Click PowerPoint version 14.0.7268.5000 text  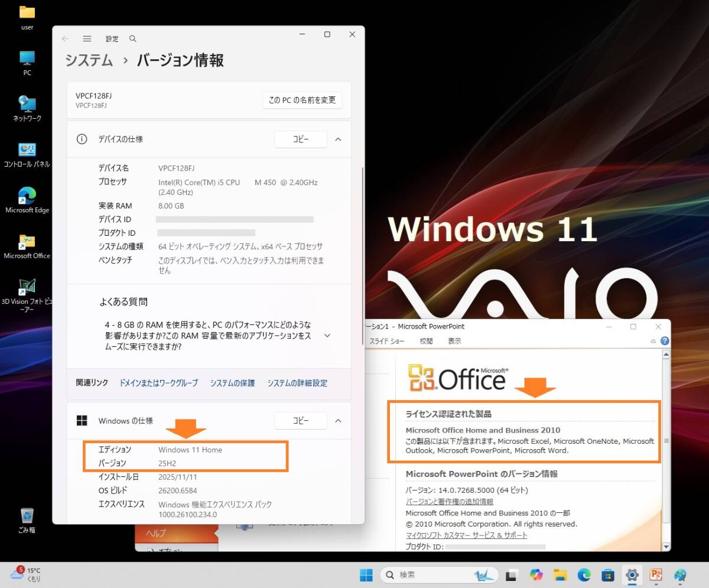(x=467, y=490)
